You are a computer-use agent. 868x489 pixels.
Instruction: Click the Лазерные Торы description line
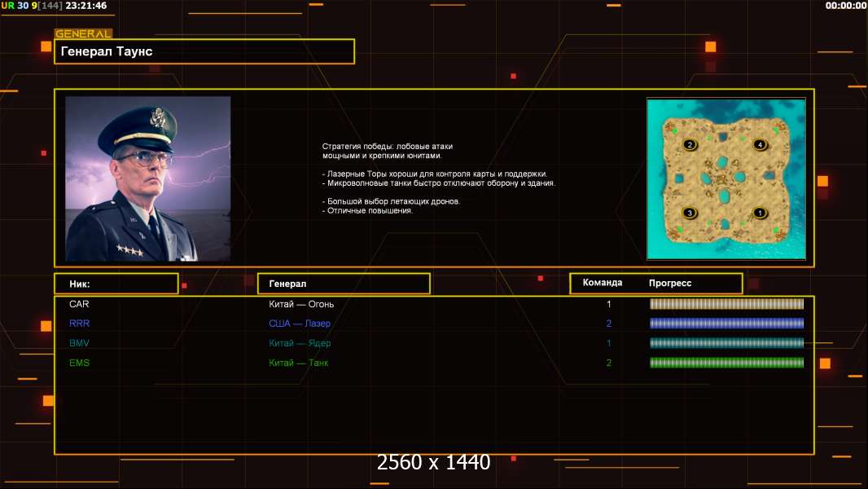coord(435,174)
